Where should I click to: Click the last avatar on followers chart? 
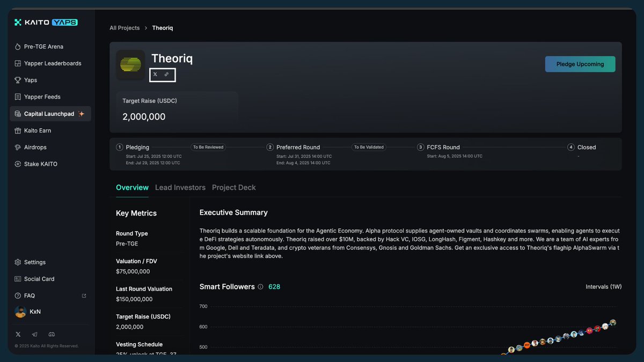pyautogui.click(x=613, y=323)
